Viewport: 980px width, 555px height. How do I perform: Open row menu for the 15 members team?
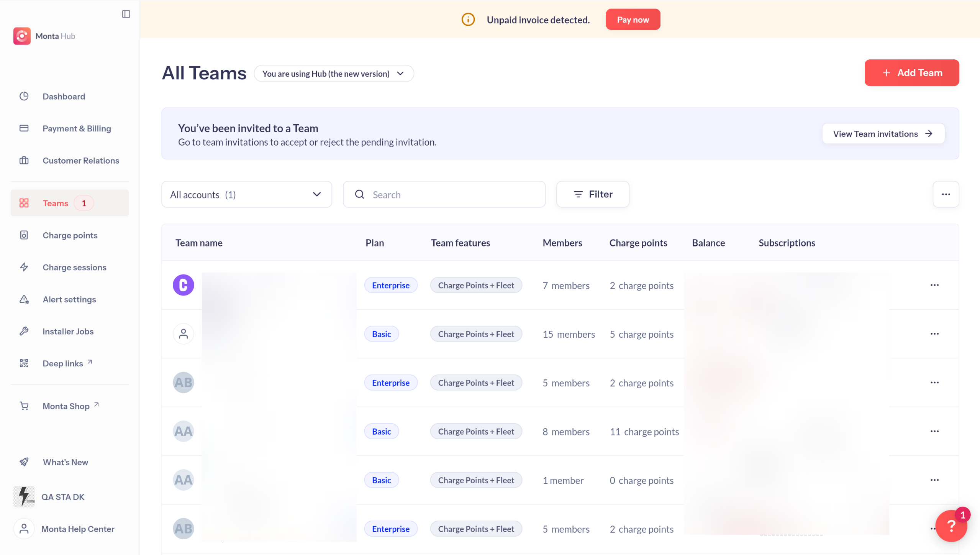(934, 334)
